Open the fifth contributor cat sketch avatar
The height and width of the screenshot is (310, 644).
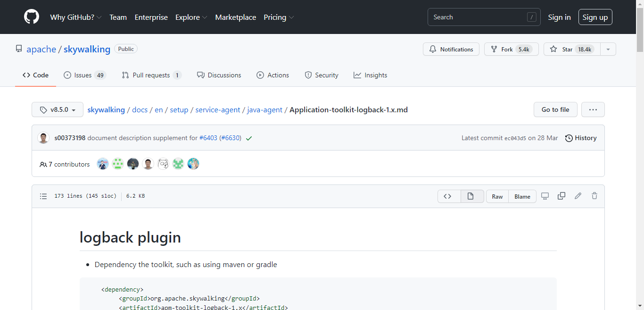[x=163, y=164]
